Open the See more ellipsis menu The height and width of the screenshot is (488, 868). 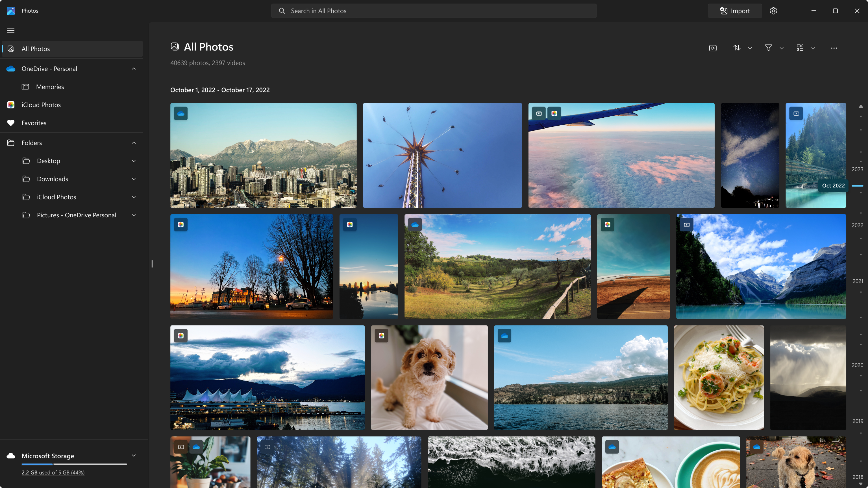coord(834,48)
